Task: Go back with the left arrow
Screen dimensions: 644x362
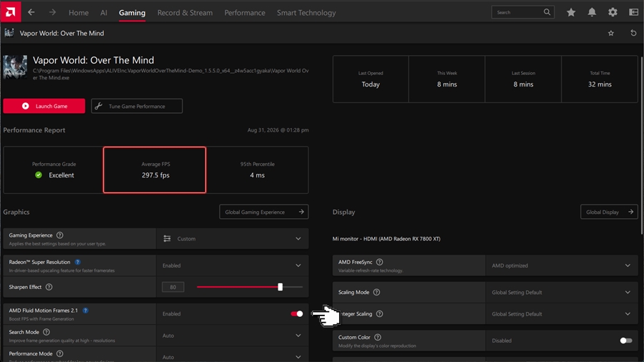Action: 31,12
